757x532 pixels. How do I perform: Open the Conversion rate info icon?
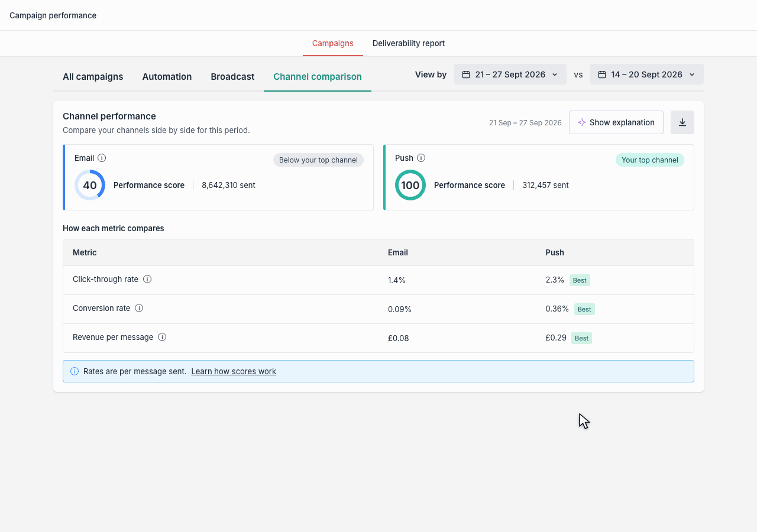[x=139, y=308]
